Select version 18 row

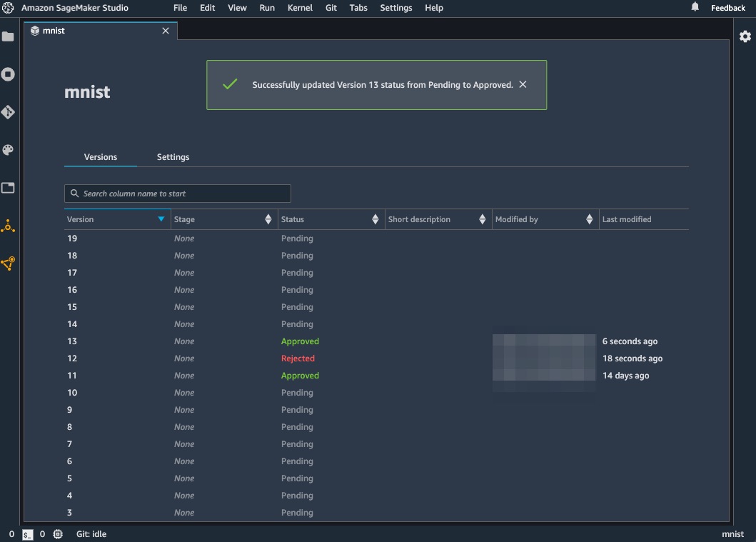(x=376, y=256)
